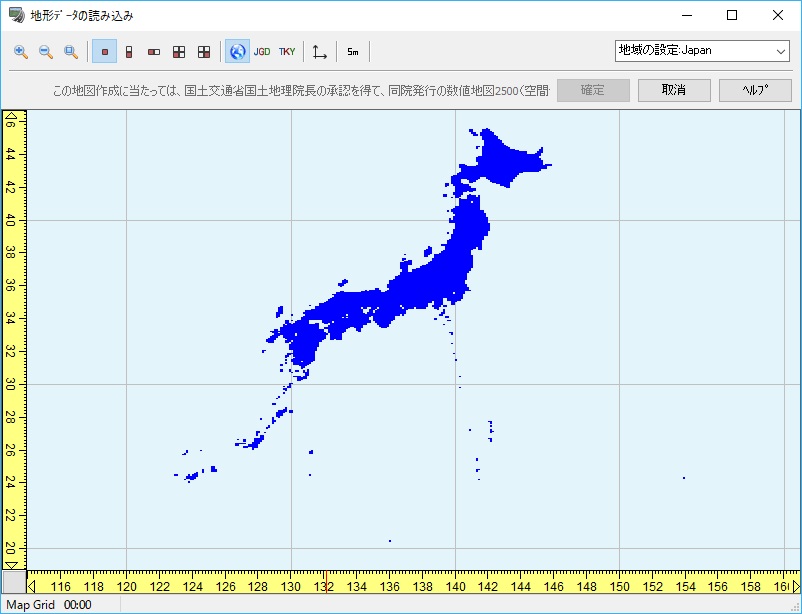The width and height of the screenshot is (802, 614).
Task: Select the single-tile selection mode icon
Action: 104,51
